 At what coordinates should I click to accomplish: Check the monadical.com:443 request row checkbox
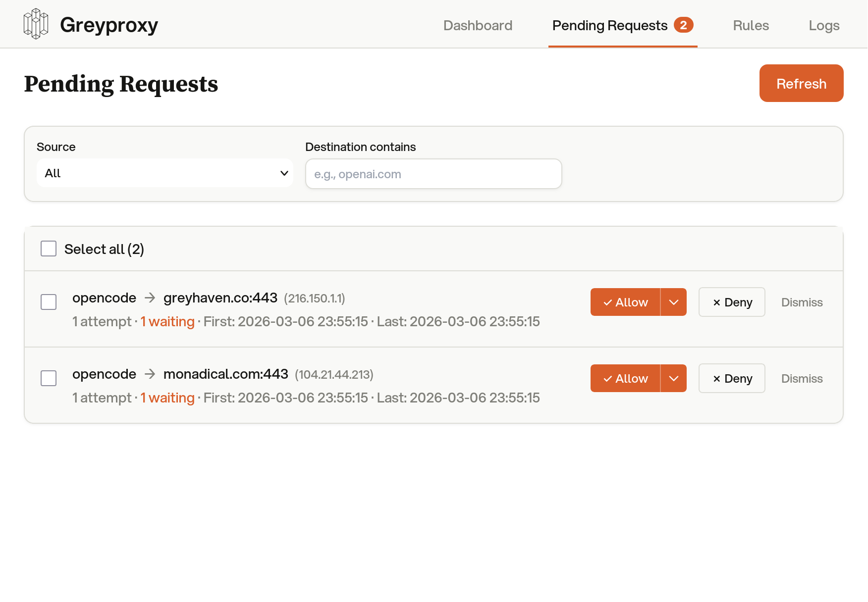coord(48,378)
